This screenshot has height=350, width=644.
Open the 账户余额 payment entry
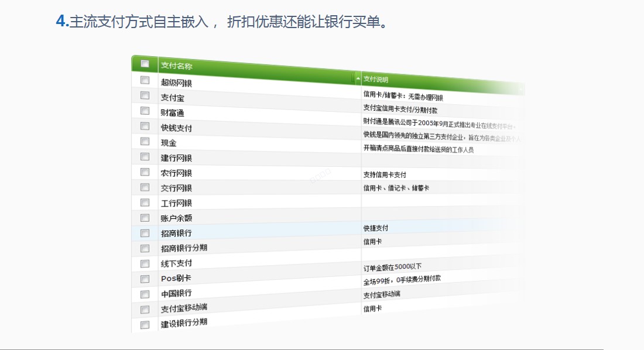coord(176,218)
